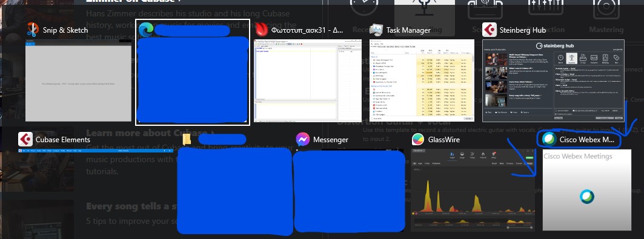This screenshot has width=644, height=239.
Task: Click the 'Φωτοτυπ_ασκ31' title text
Action: 307,30
